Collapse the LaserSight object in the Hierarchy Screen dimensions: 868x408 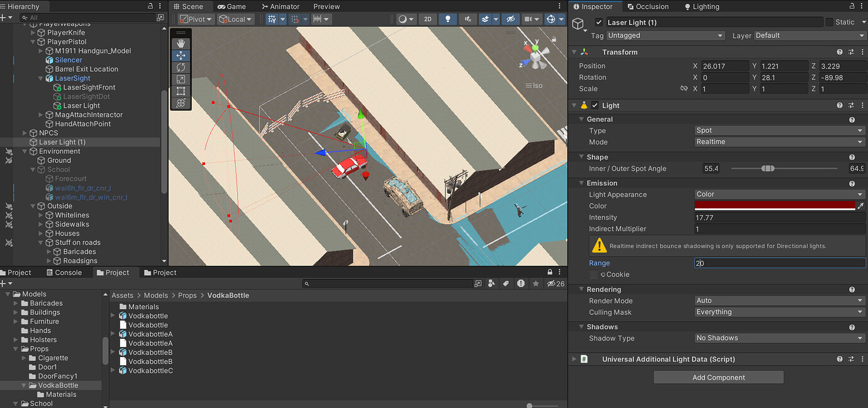pos(40,78)
